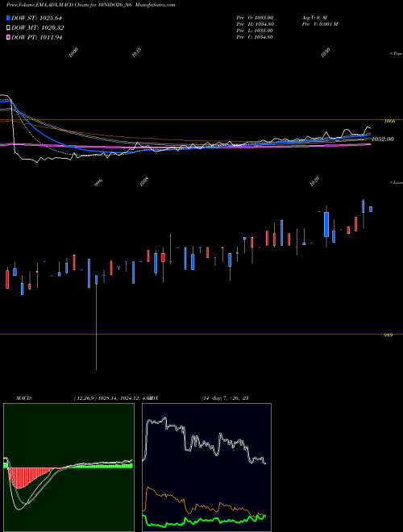Viewport: 403px width, 532px height.
Task: Click the 1020 low marker label
Action: [314, 181]
